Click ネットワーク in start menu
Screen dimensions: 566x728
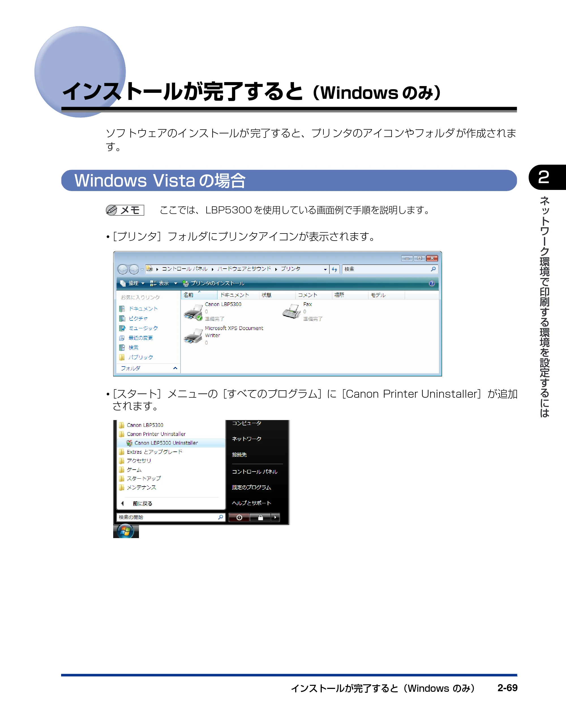(x=247, y=439)
